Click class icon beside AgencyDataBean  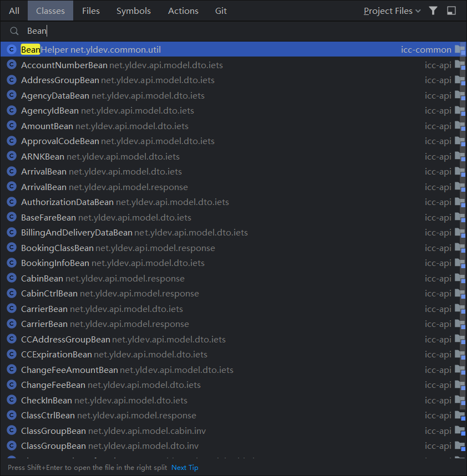click(12, 95)
